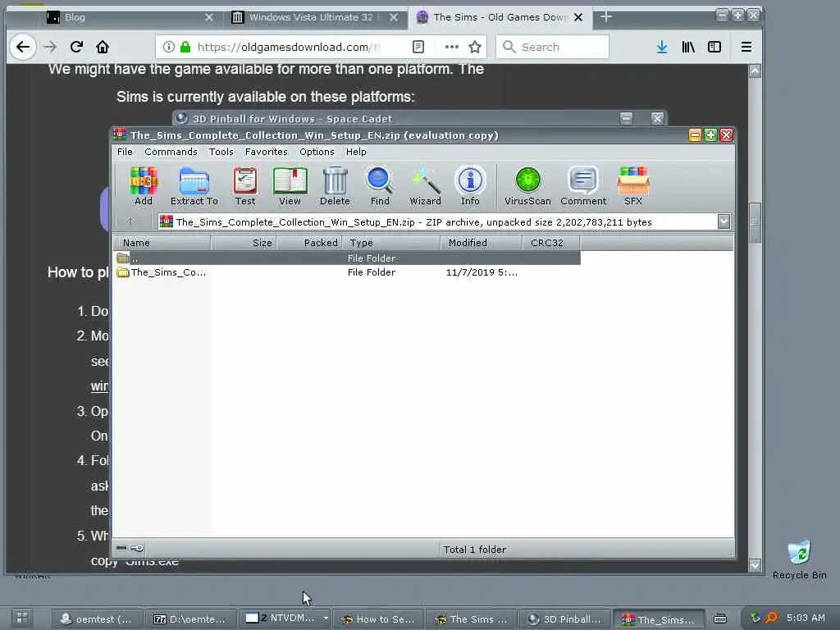Reload the page in Firefox

coord(76,47)
